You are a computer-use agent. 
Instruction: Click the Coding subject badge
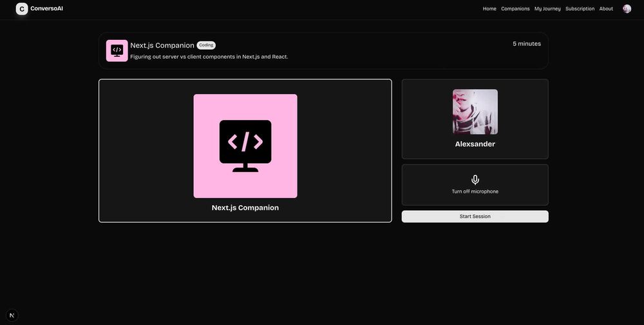206,45
